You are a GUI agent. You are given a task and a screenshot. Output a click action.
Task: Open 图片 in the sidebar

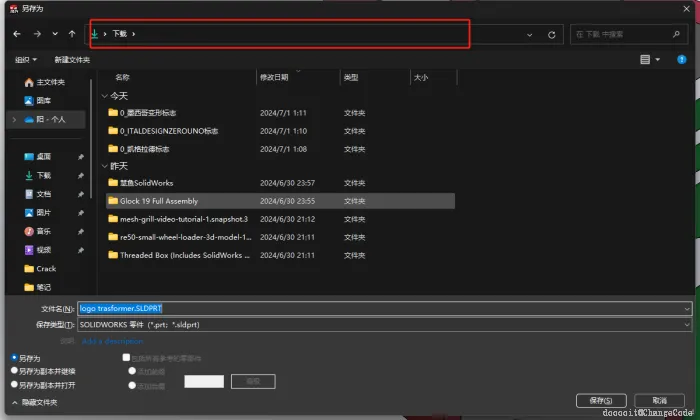[x=38, y=213]
